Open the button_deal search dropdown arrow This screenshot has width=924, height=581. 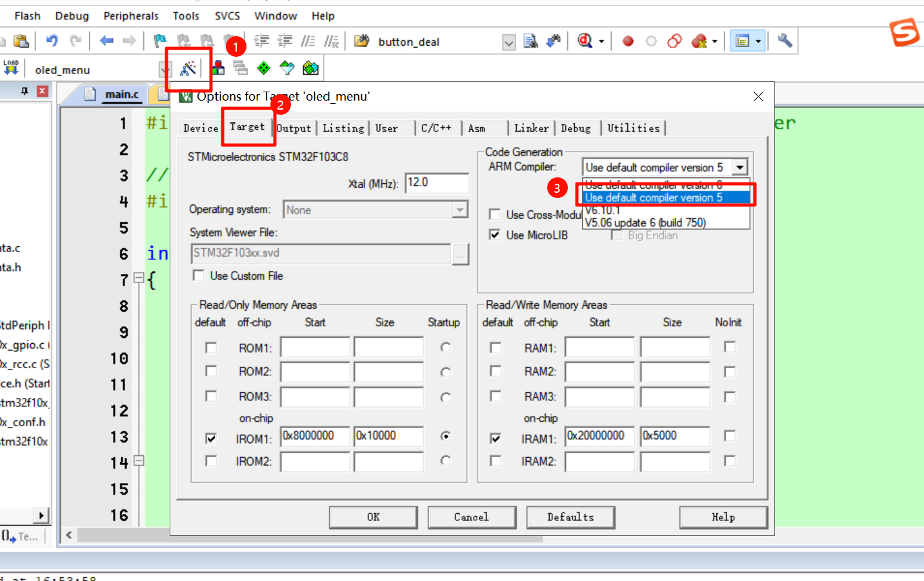pyautogui.click(x=509, y=43)
